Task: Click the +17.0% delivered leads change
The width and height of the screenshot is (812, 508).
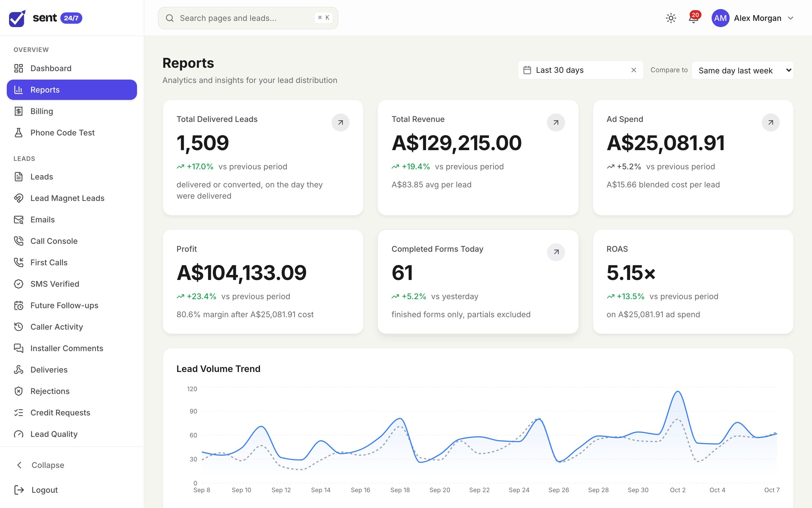Action: (x=195, y=167)
